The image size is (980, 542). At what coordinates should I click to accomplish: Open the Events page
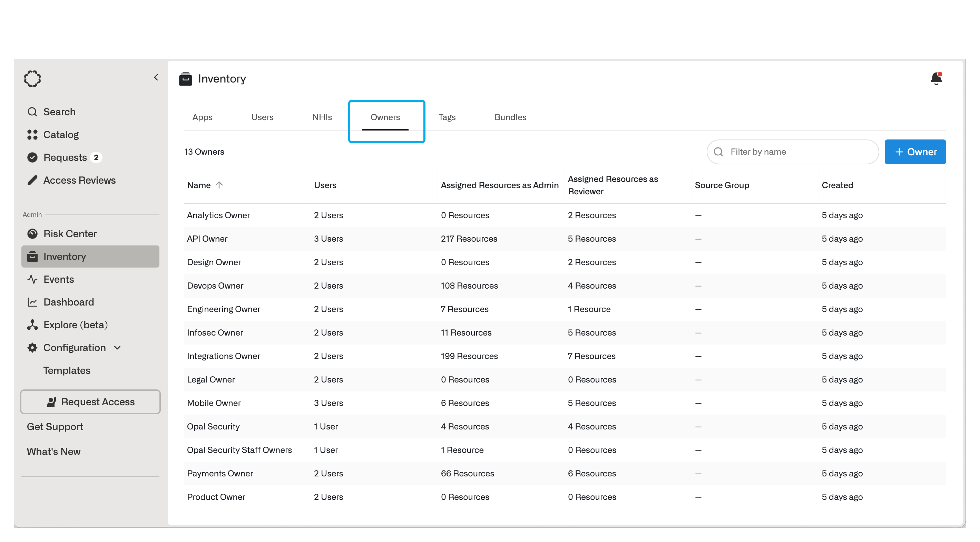tap(59, 279)
